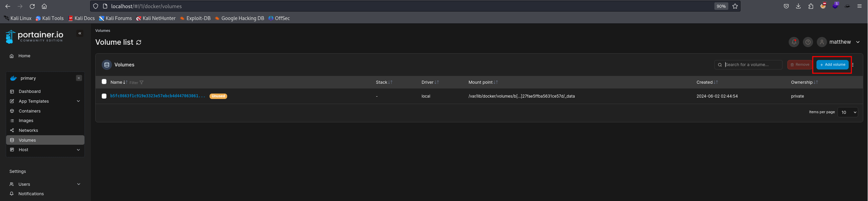Focus the Search for a volume field

[x=748, y=65]
